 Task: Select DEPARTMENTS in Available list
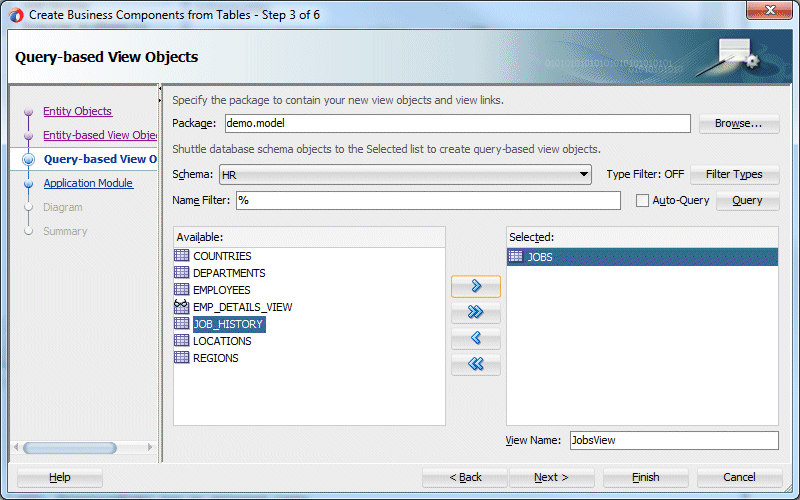(229, 273)
